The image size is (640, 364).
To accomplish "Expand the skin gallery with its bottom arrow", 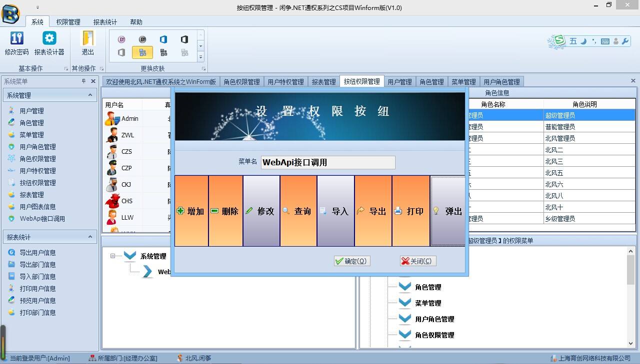I will (x=200, y=56).
